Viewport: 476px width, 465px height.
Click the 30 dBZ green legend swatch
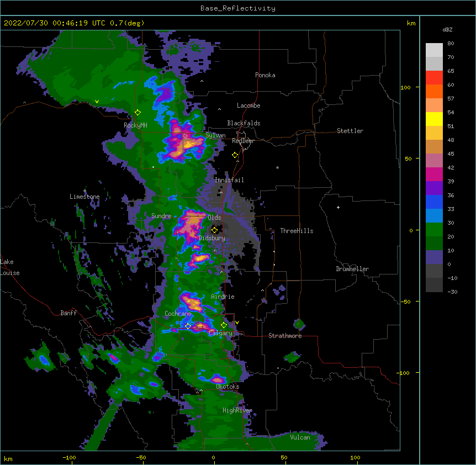coord(434,230)
